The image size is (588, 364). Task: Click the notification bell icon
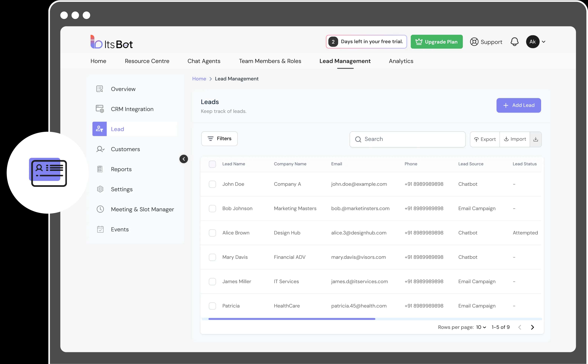[x=514, y=42]
